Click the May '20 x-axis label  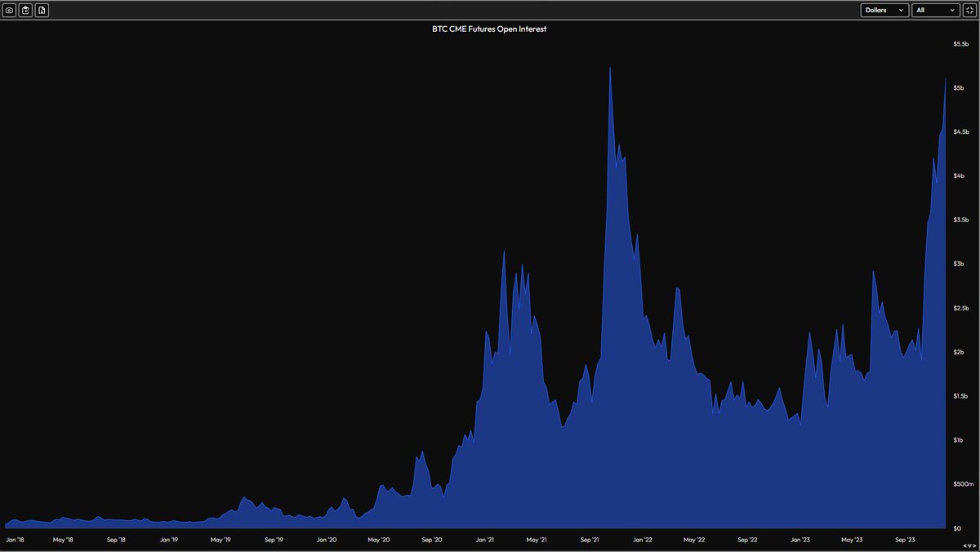(379, 540)
